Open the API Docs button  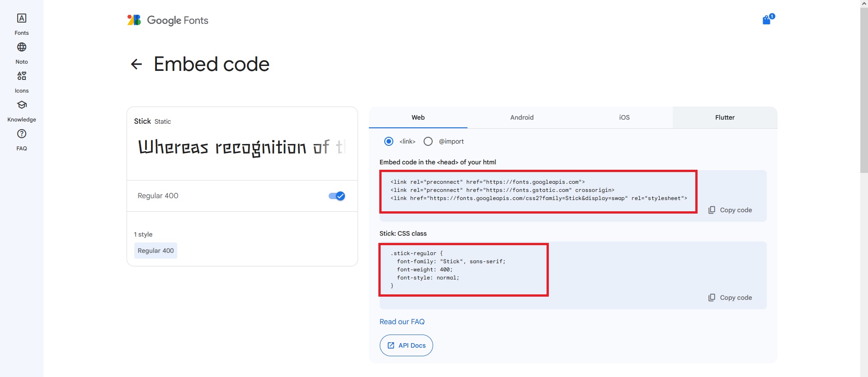tap(406, 345)
